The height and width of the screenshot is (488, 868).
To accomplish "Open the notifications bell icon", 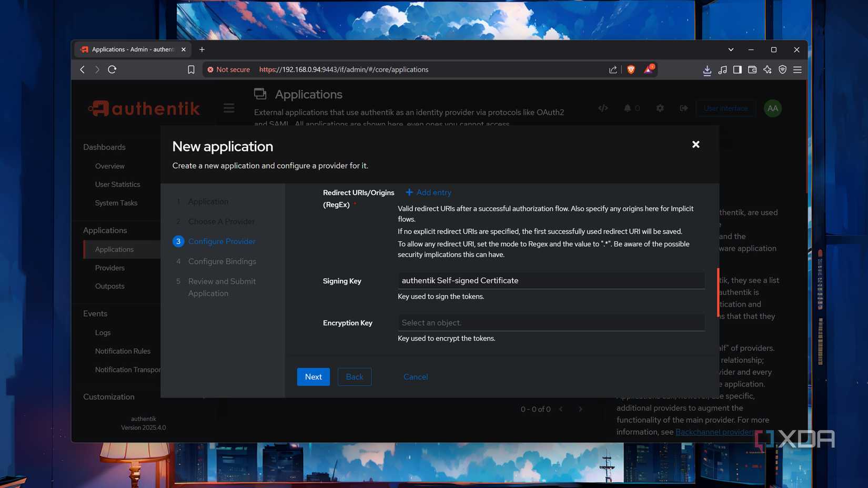I will (x=628, y=108).
